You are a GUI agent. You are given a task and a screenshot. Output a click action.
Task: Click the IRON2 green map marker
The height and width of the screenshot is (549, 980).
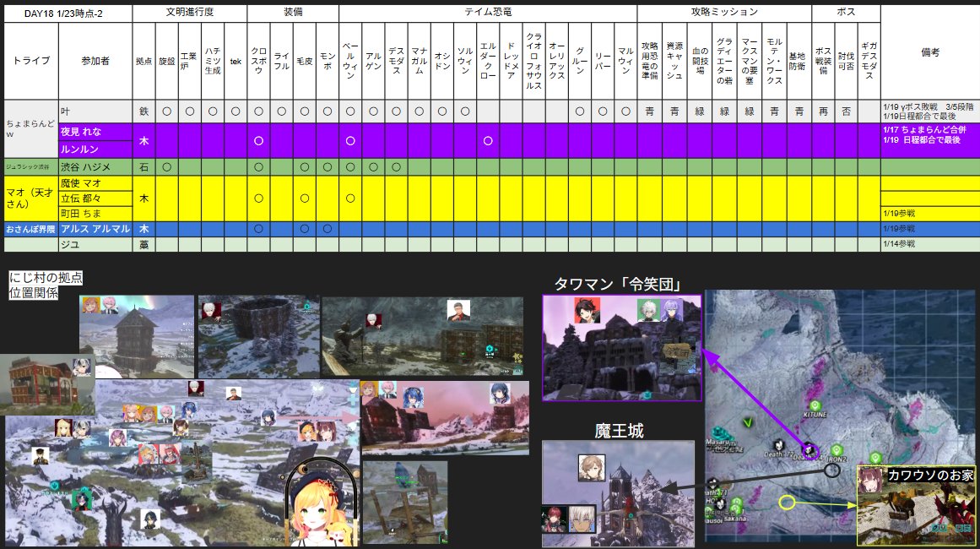[x=837, y=450]
